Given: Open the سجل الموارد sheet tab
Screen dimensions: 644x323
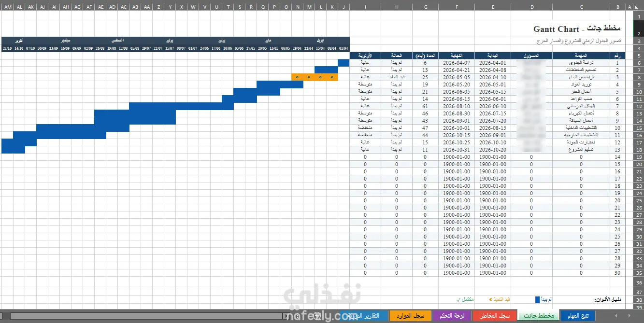Looking at the screenshot, I should pos(411,316).
